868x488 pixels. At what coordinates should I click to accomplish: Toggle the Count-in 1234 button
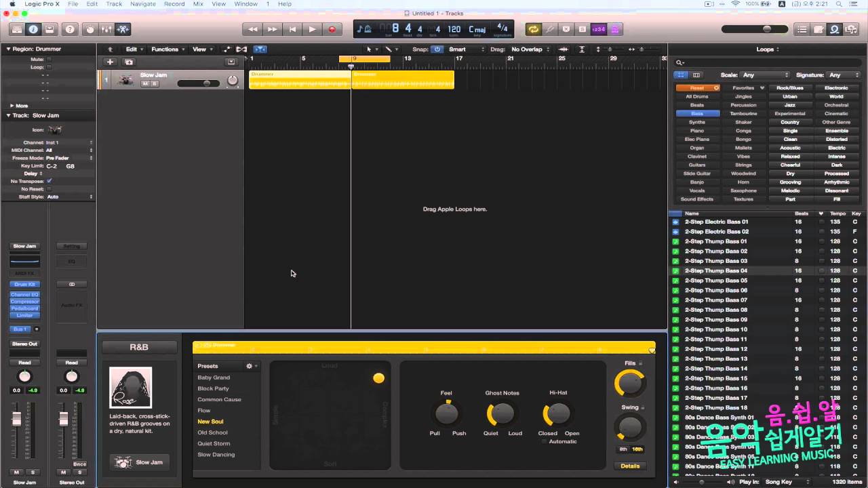tap(599, 29)
